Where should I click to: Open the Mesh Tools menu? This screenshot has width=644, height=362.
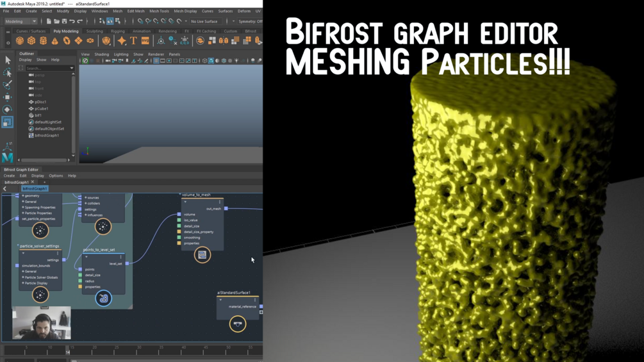coord(159,11)
